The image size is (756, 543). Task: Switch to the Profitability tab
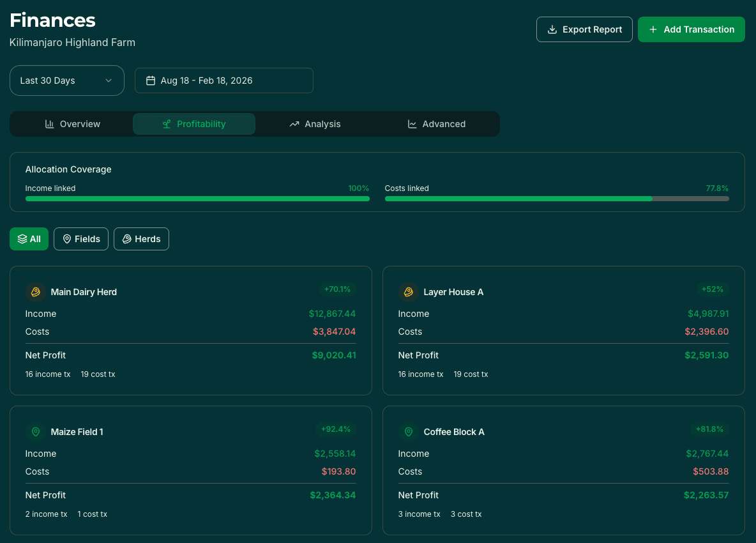click(194, 124)
